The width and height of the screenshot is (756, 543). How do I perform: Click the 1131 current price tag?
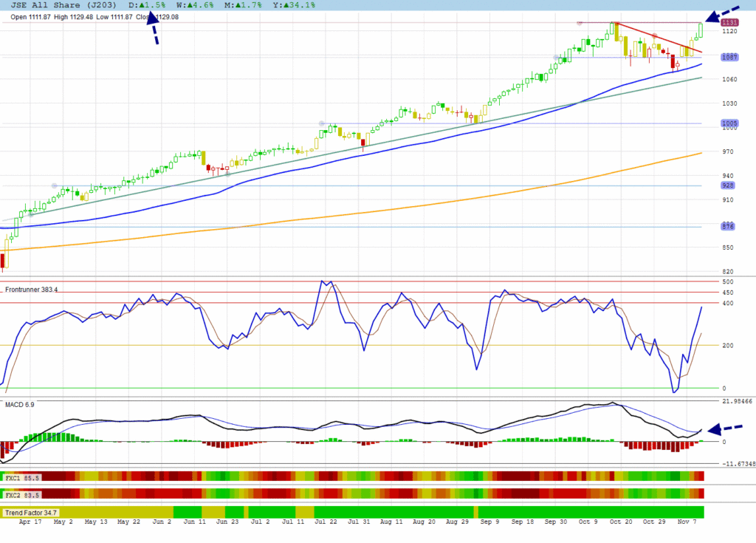tap(729, 24)
